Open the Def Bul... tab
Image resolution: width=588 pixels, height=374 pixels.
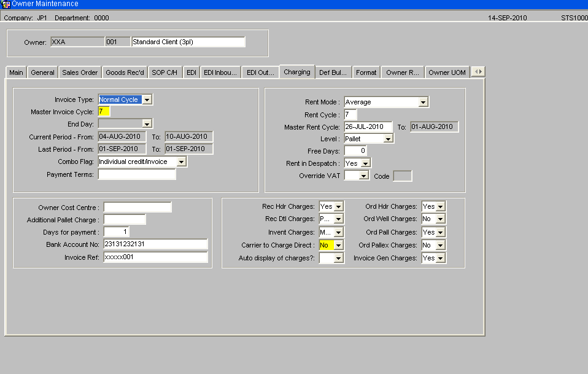[x=333, y=72]
